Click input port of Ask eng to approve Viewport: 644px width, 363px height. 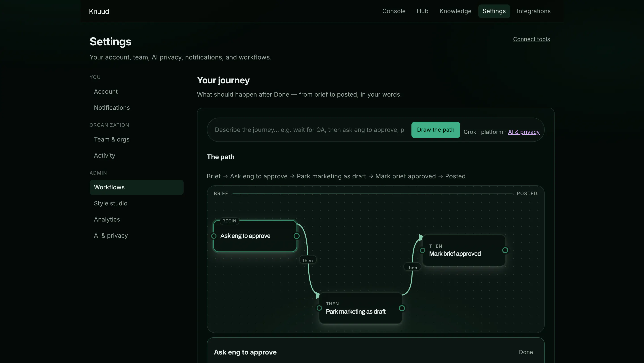(214, 236)
